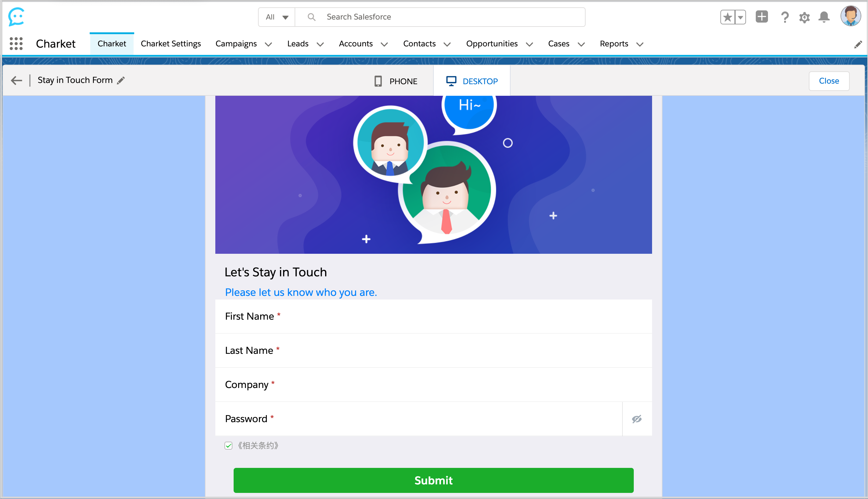This screenshot has width=868, height=499.
Task: Uncheck the 《相关条约》 checkbox
Action: [x=228, y=446]
